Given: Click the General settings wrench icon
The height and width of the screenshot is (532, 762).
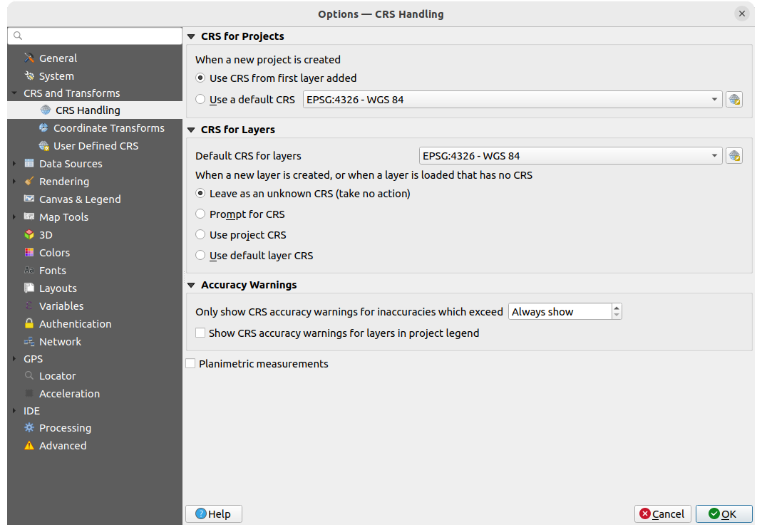Looking at the screenshot, I should 29,58.
